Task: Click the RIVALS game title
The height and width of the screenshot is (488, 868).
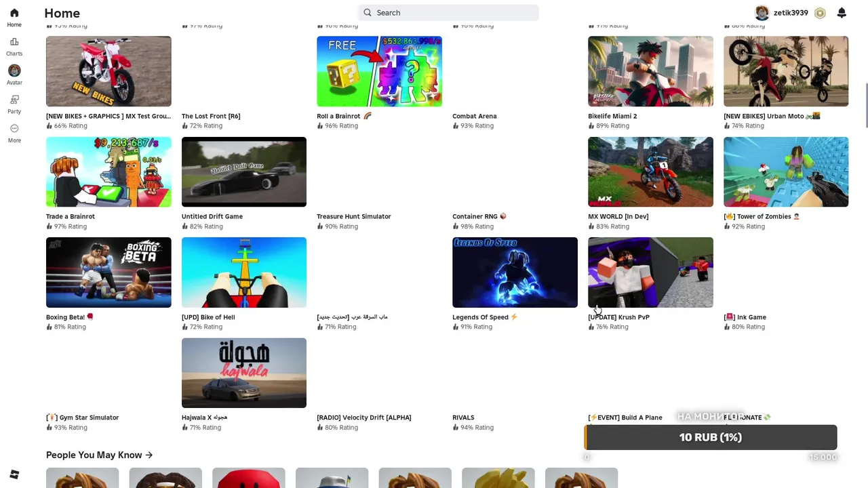Action: coord(463,418)
